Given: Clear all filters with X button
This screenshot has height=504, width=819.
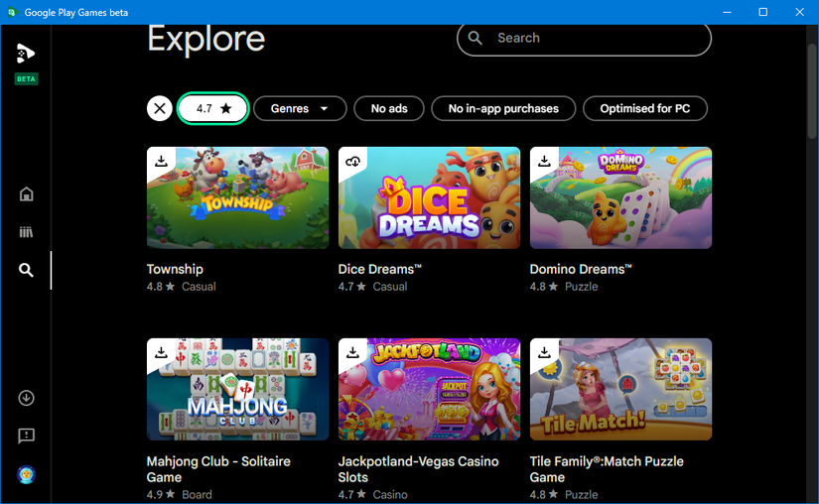Looking at the screenshot, I should click(x=160, y=108).
